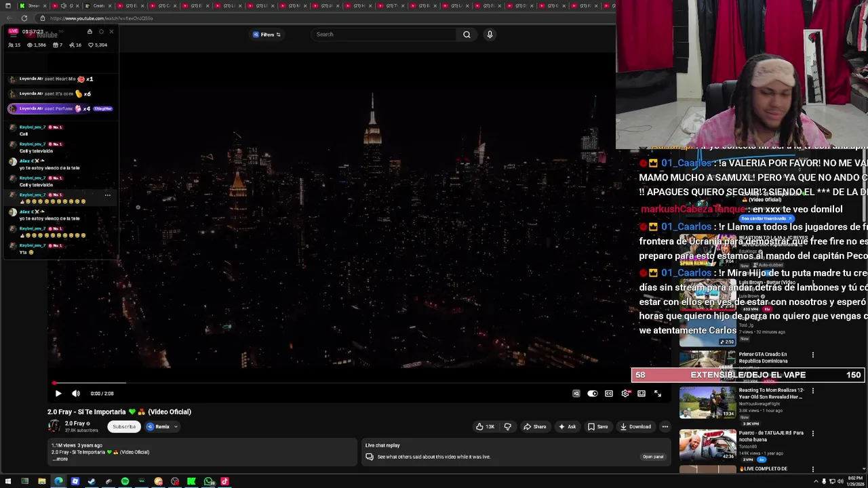Open menu for Puerco de TATUAJE video
Image resolution: width=868 pixels, height=488 pixels.
click(813, 433)
